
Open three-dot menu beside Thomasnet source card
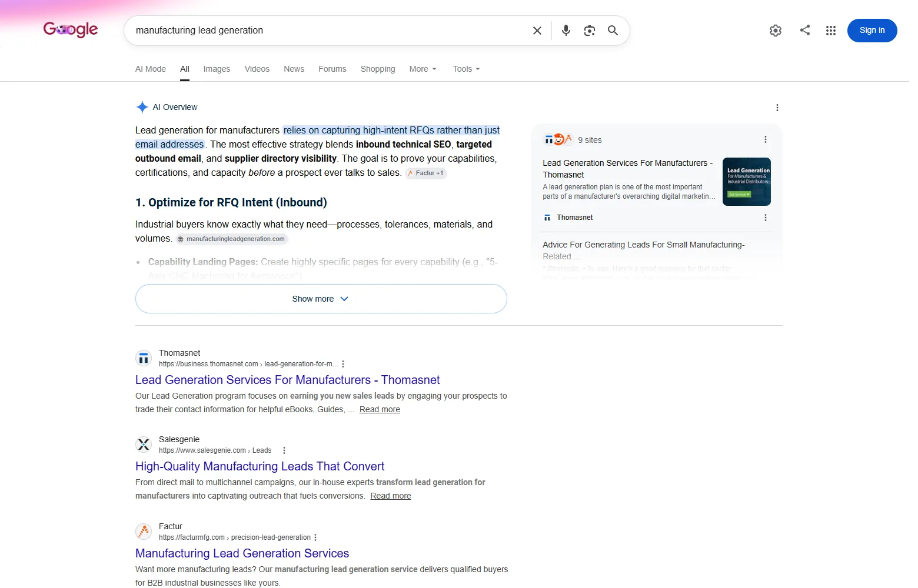click(x=766, y=218)
